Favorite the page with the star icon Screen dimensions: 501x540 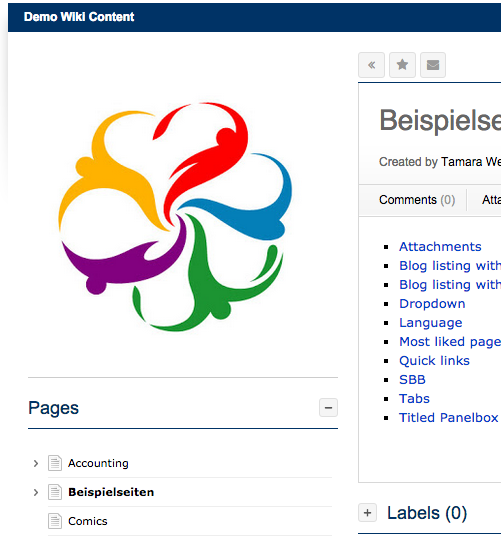pyautogui.click(x=402, y=65)
